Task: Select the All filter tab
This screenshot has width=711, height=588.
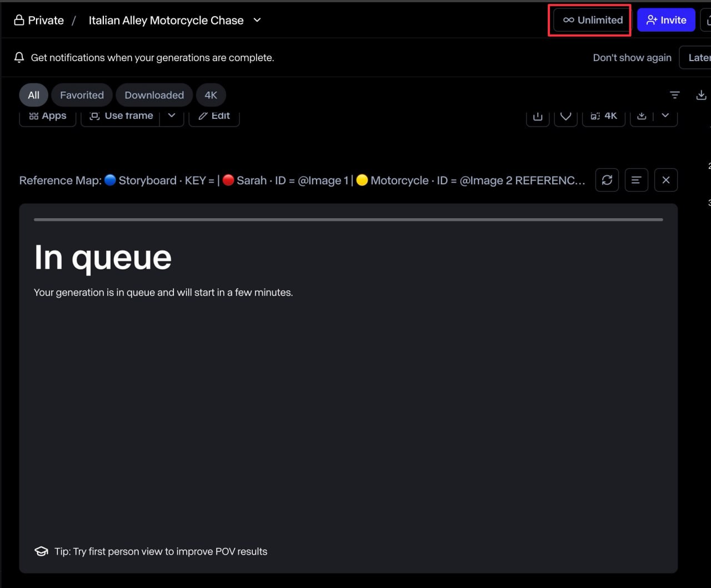Action: [34, 95]
